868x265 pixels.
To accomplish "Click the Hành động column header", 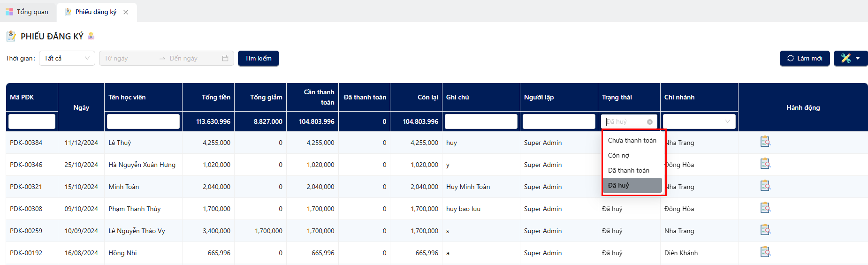I will [x=803, y=107].
